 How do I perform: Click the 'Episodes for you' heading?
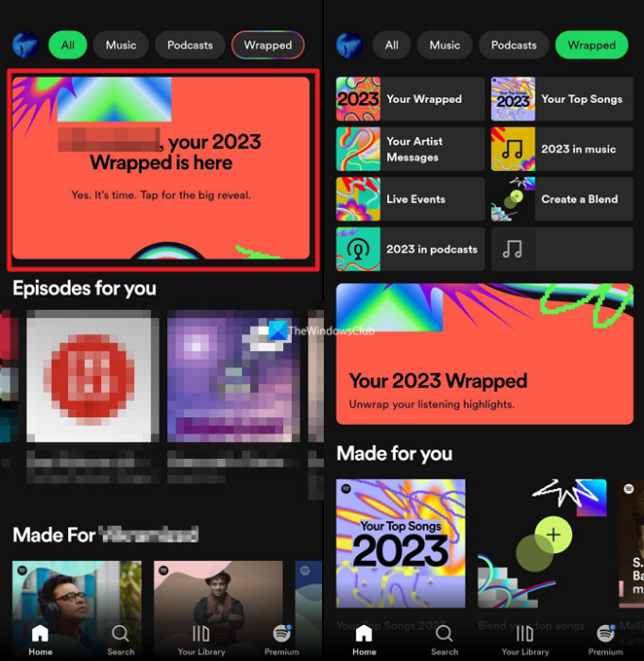(x=84, y=289)
